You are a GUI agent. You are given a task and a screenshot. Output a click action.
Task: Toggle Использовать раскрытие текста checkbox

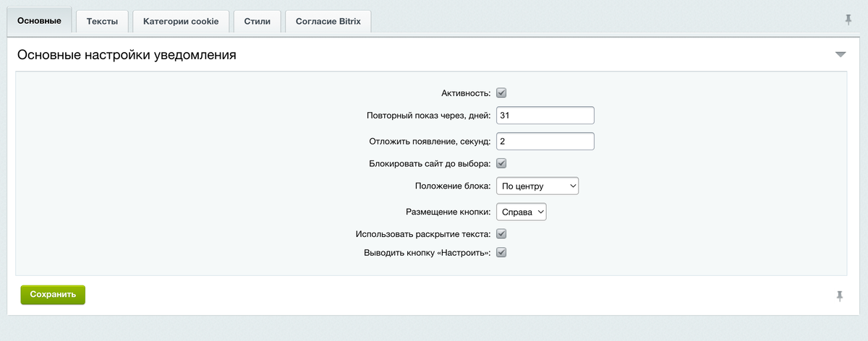501,234
